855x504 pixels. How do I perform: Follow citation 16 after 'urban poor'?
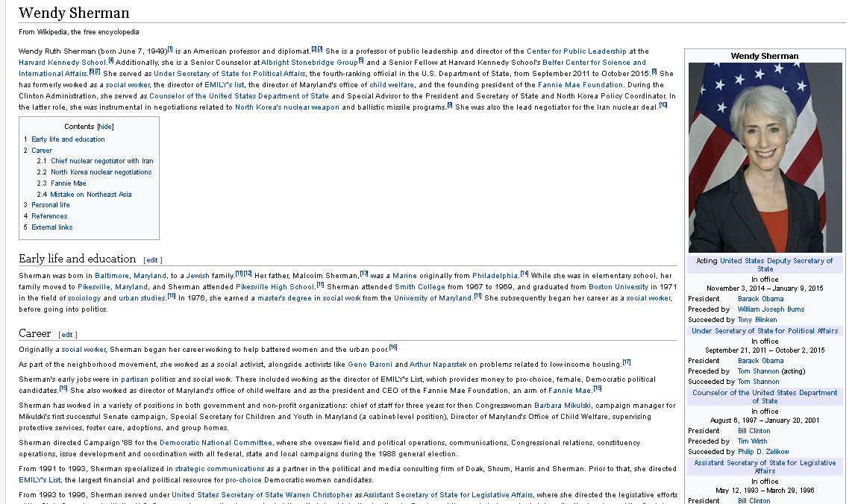pyautogui.click(x=393, y=347)
